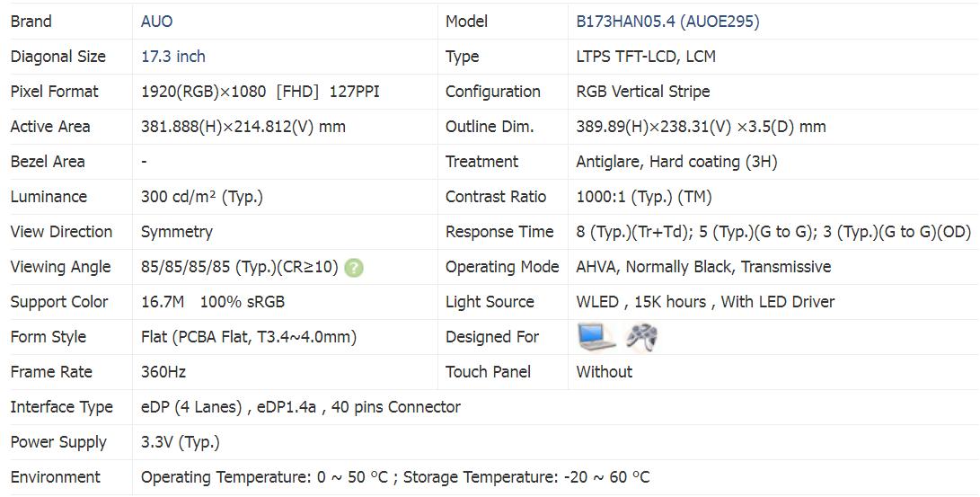
Task: Click the Antiglare, Hard coating treatment value
Action: (x=676, y=162)
